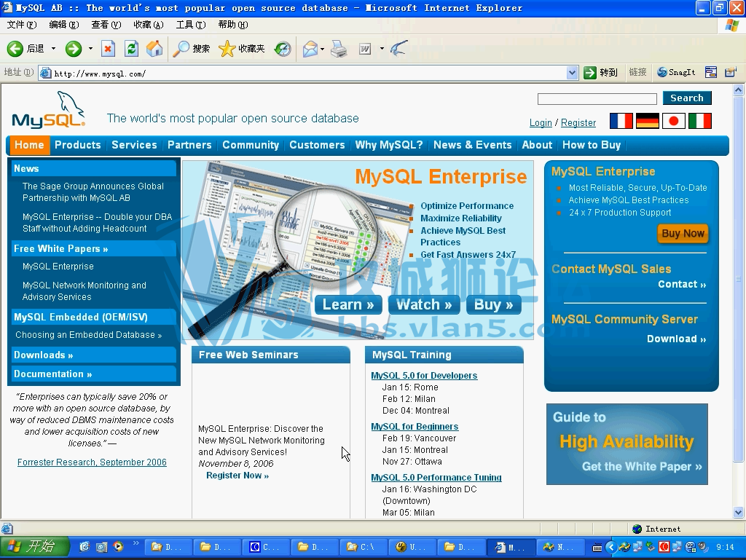Refresh the page with the green arrows icon
Screen dimensions: 746x560
click(x=131, y=49)
